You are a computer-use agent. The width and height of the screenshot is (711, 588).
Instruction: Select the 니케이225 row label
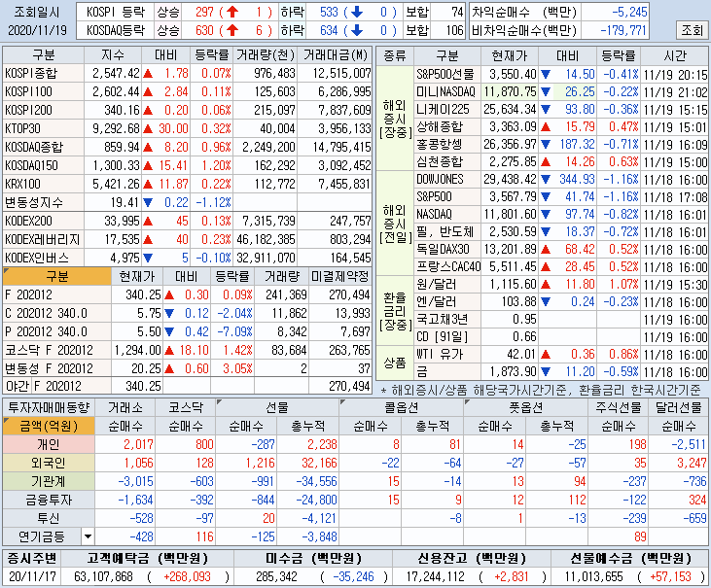(x=447, y=109)
